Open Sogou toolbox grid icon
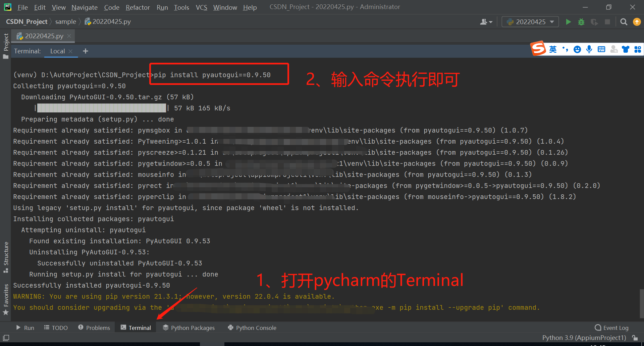 [x=638, y=49]
